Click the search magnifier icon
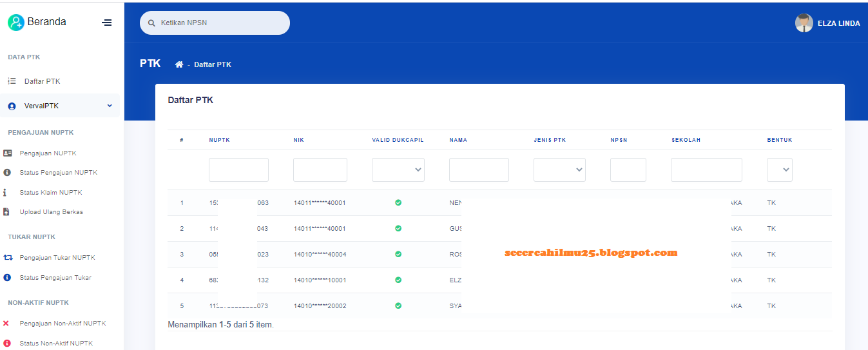 tap(152, 23)
